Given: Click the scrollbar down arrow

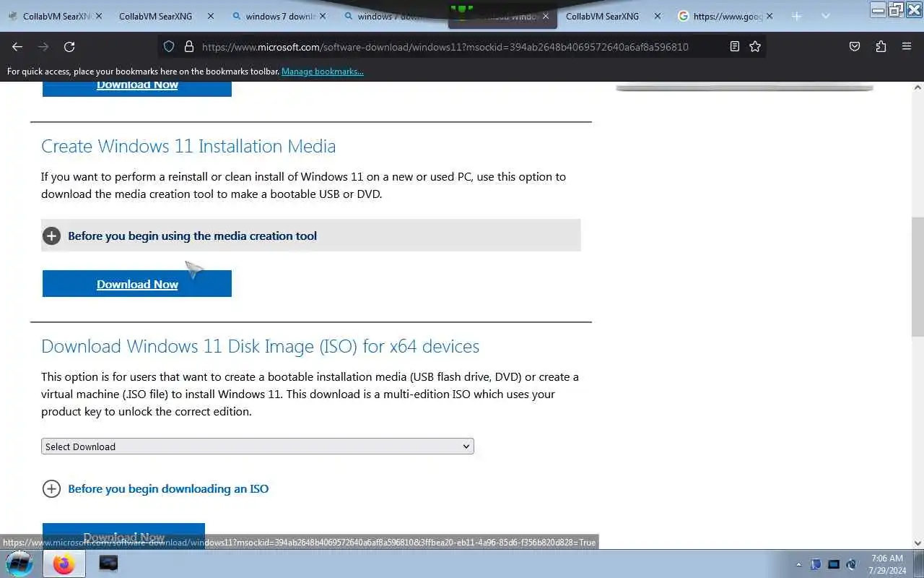Looking at the screenshot, I should pos(918,543).
